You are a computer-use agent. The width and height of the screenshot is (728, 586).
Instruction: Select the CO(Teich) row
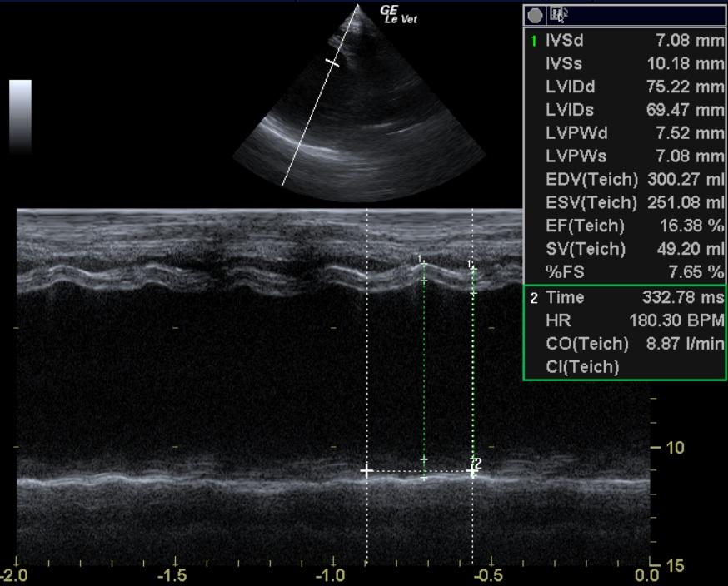(x=625, y=344)
